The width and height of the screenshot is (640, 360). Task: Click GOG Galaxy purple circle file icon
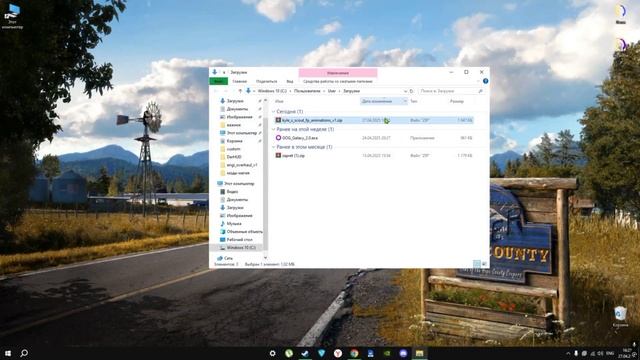tap(278, 138)
